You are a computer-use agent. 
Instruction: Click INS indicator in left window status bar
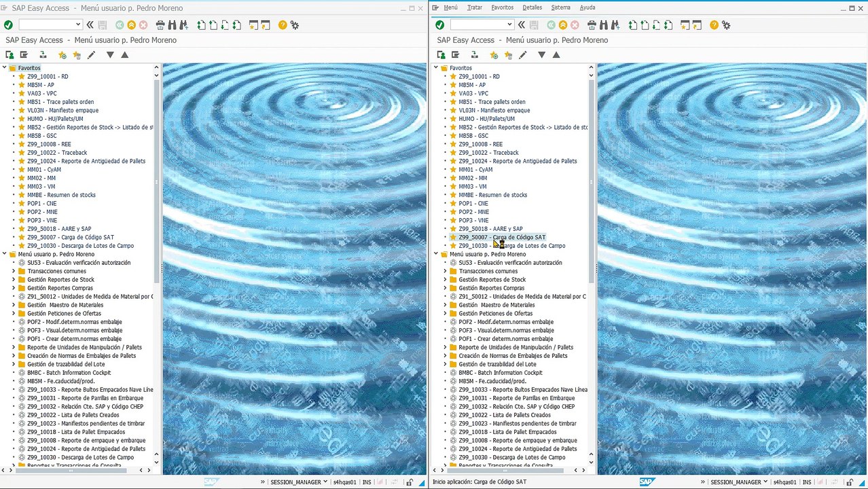367,482
